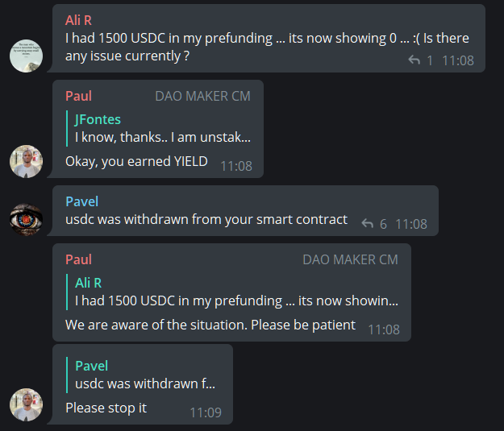Click the 11:09 timestamp on last message

[x=205, y=412]
